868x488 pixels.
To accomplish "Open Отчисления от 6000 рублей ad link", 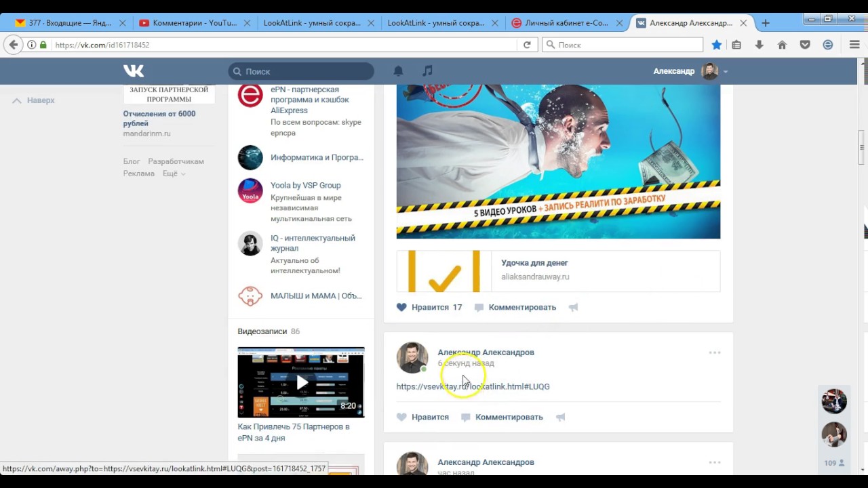I will coord(159,119).
